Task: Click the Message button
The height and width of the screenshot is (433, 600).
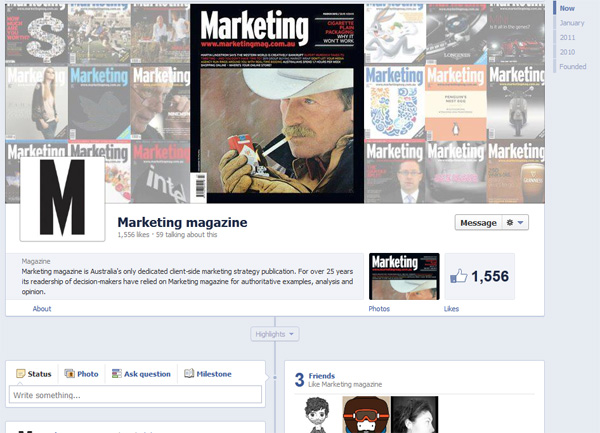Action: 478,223
